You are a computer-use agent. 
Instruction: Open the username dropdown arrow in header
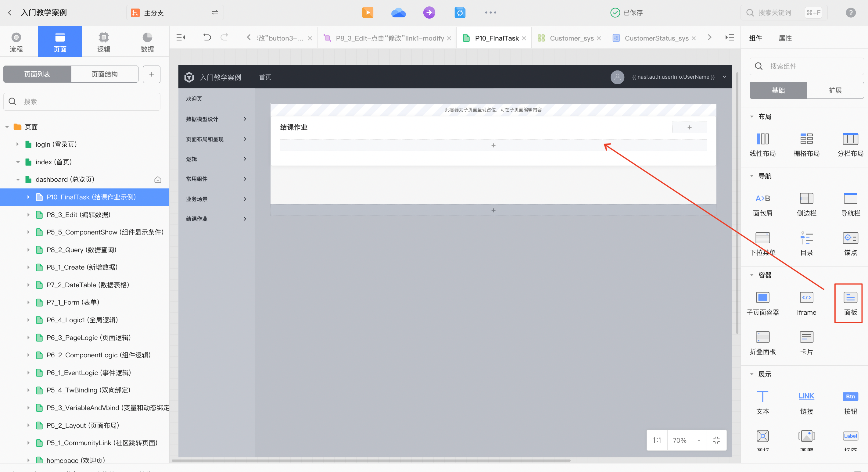tap(724, 77)
